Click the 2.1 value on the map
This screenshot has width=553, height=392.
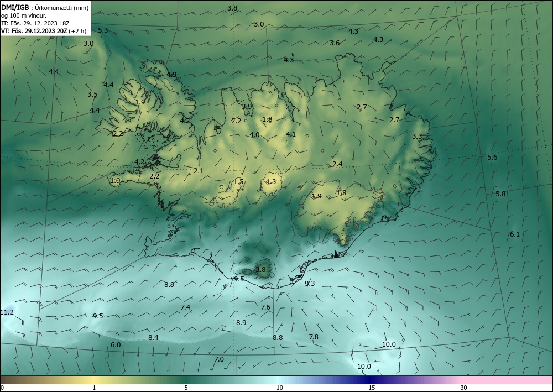point(199,171)
